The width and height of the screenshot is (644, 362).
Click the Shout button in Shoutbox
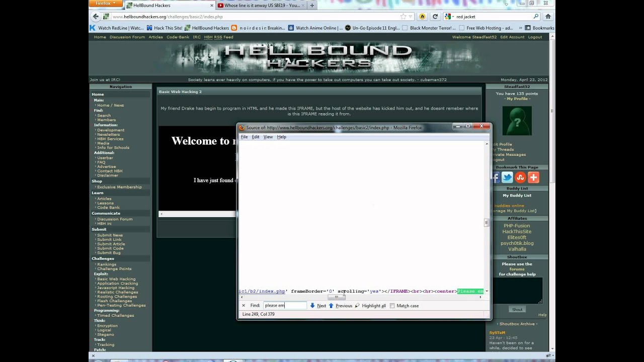517,309
